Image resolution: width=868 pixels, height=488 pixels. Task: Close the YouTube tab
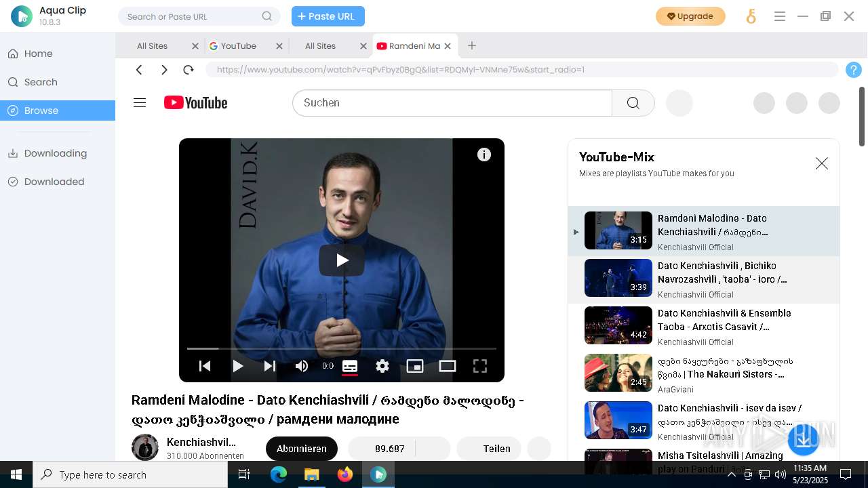click(x=279, y=46)
